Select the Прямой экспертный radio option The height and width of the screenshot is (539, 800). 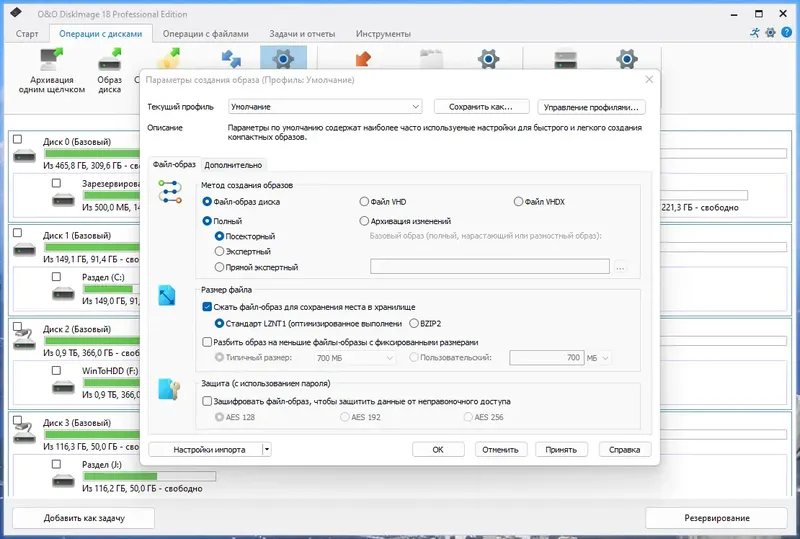tap(219, 267)
